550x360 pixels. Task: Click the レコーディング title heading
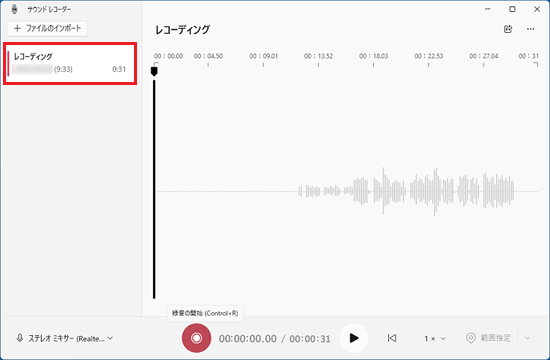(x=182, y=29)
